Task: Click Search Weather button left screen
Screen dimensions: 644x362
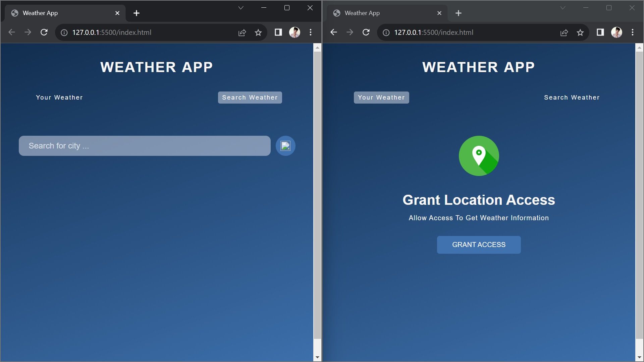Action: 250,97
